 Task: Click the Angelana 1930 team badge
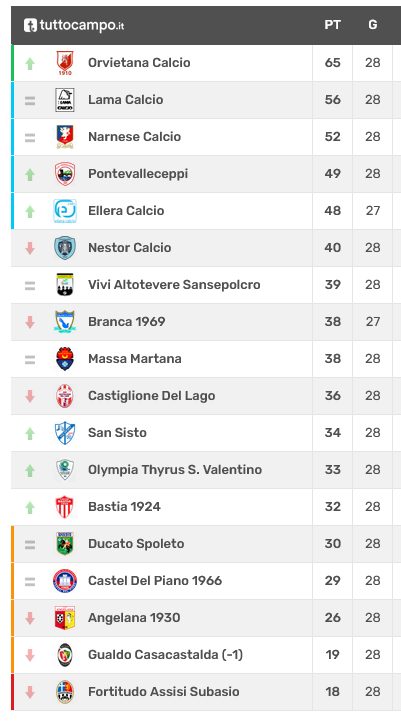65,617
